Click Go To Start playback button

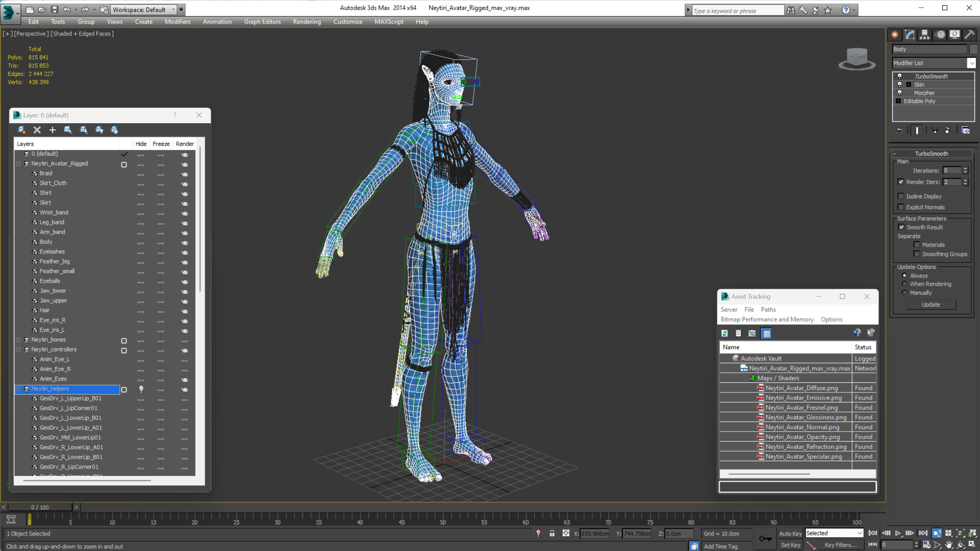click(x=873, y=533)
